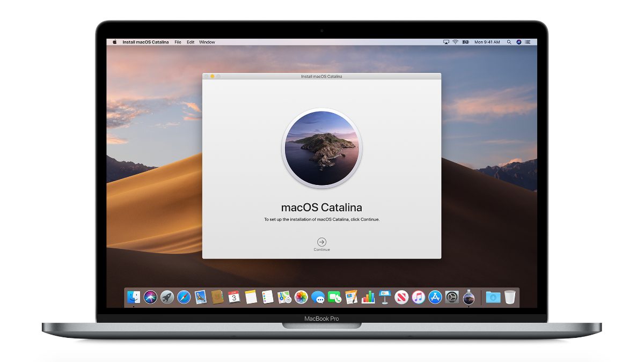Open the Window menu
The image size is (644, 362).
(207, 42)
